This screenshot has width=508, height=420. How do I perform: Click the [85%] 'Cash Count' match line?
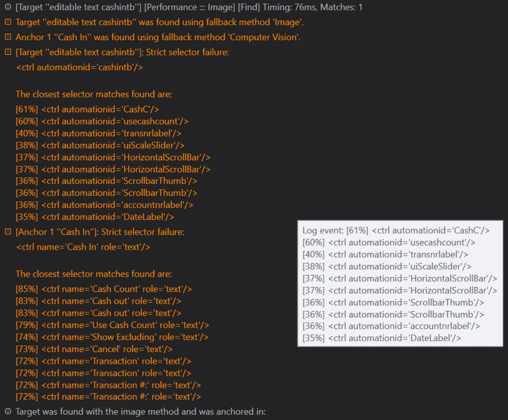click(x=104, y=289)
